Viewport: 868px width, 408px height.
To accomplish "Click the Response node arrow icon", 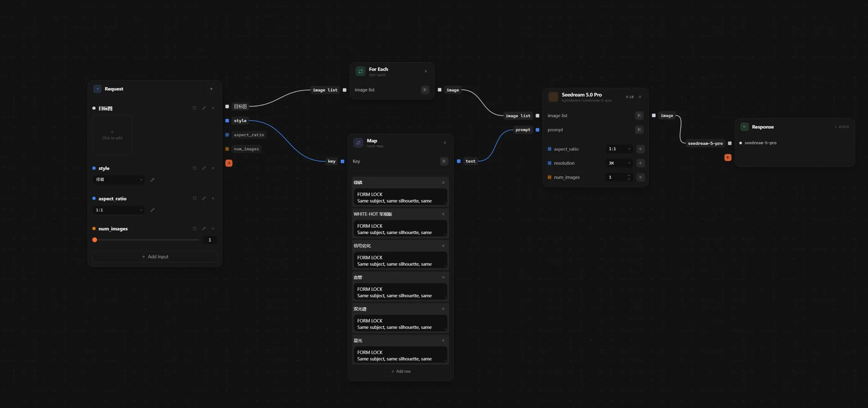I will pyautogui.click(x=744, y=127).
